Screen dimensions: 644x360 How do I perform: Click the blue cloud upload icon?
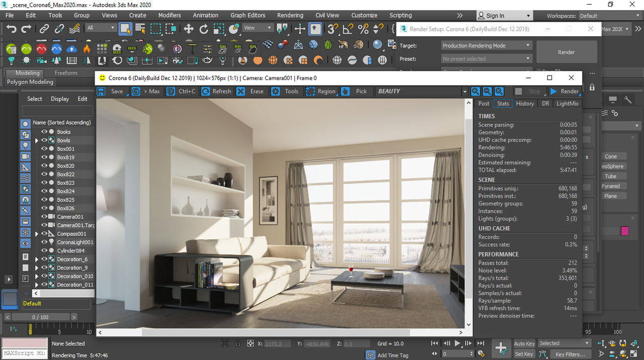point(72,49)
